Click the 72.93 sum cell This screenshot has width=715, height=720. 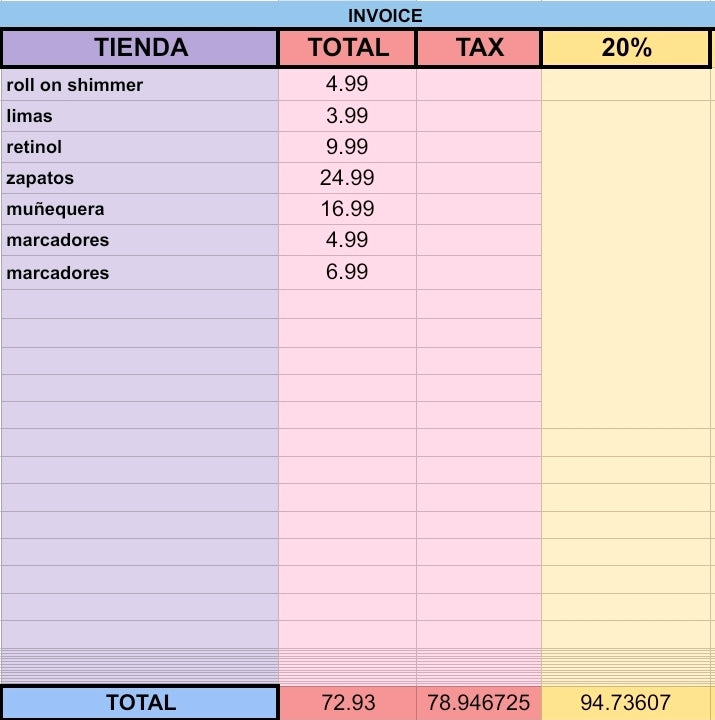pyautogui.click(x=348, y=703)
